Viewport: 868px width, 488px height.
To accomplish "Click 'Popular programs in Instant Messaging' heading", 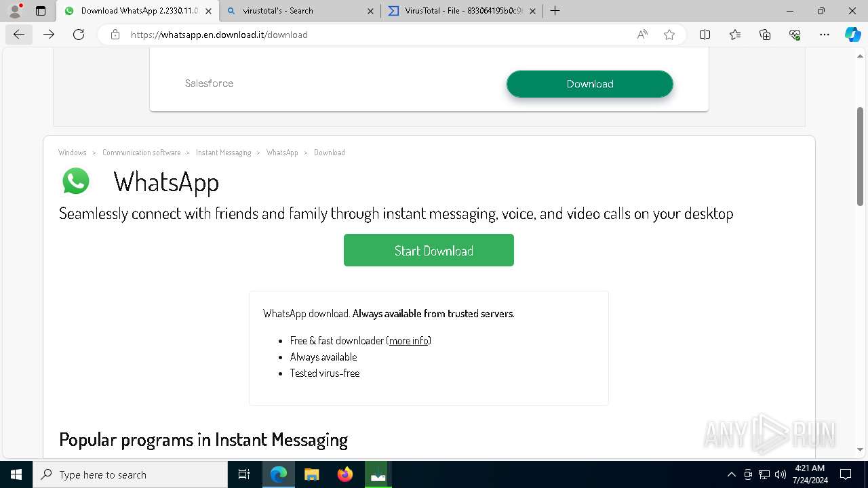I will tap(203, 439).
